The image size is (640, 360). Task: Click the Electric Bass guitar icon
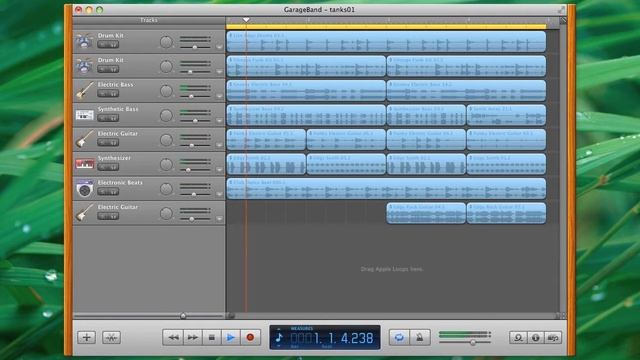[x=84, y=90]
